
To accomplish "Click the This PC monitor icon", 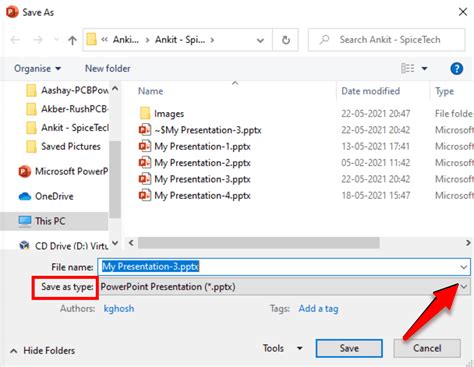I will coord(25,221).
